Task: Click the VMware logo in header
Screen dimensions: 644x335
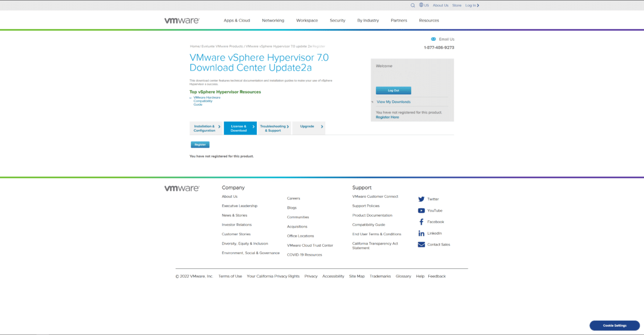Action: 182,20
